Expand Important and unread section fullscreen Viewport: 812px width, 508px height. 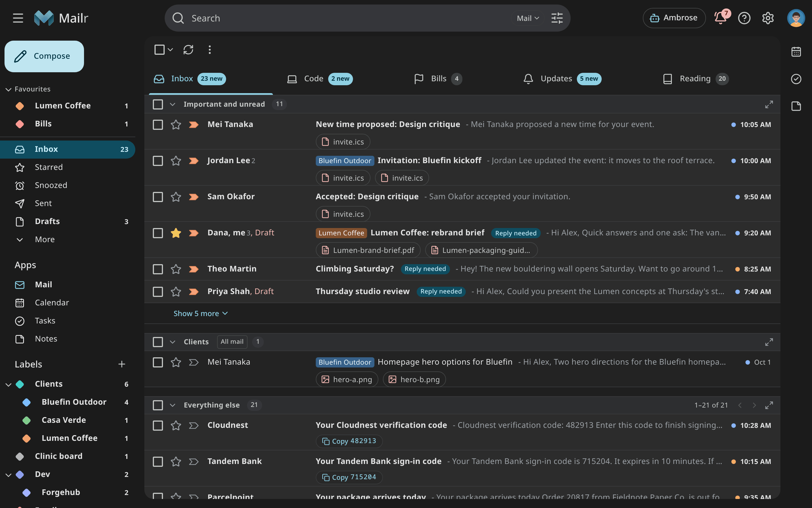point(769,104)
